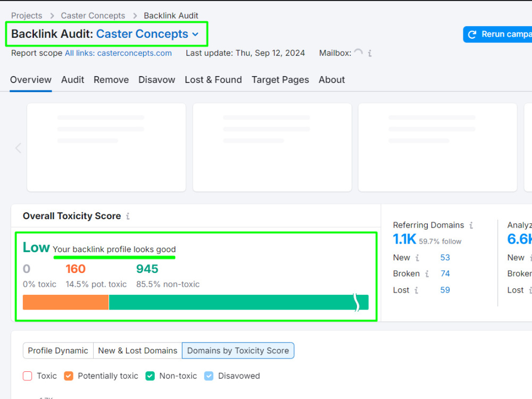Click the 59.7% follow text
The image size is (532, 399).
440,242
